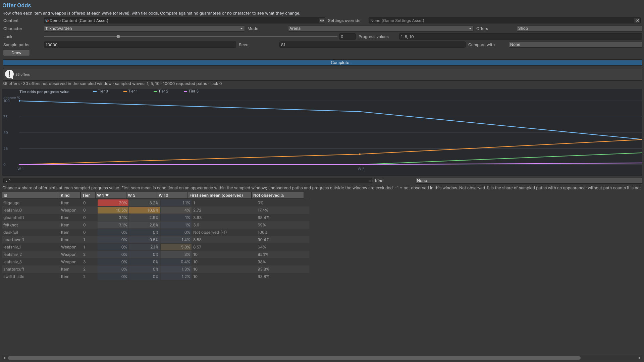644x362 pixels.
Task: Click the W 5 data point on Tier 0 line
Action: pos(360,112)
